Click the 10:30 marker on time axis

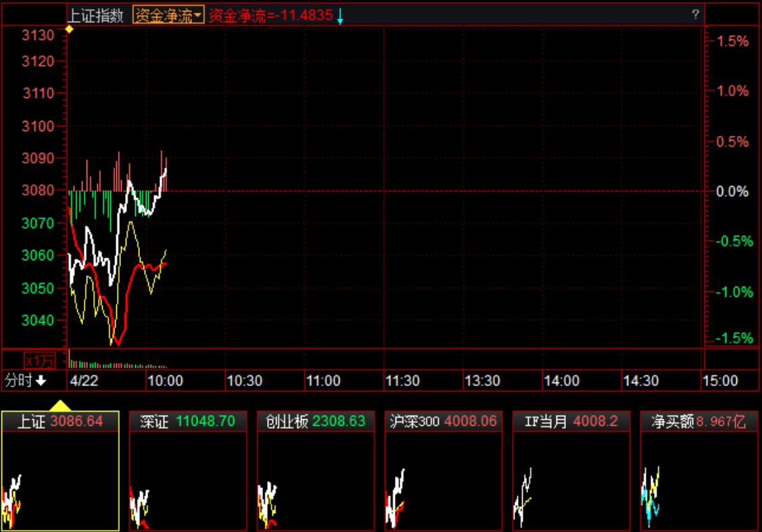[244, 381]
